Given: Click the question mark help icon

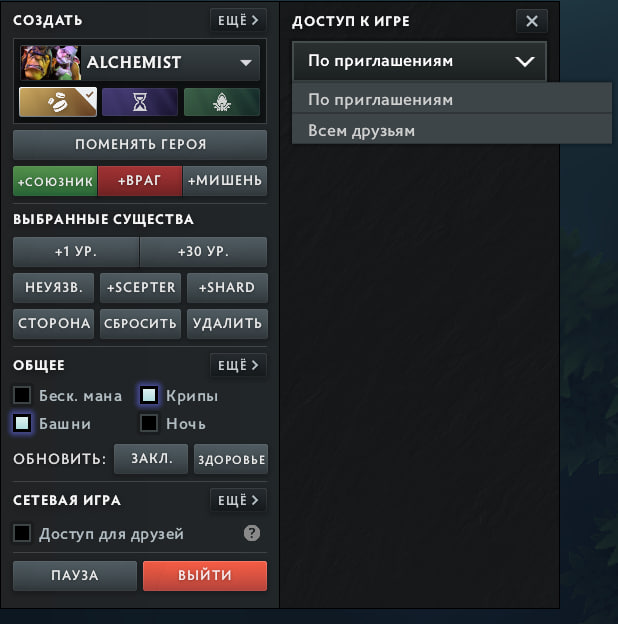Looking at the screenshot, I should tap(251, 533).
